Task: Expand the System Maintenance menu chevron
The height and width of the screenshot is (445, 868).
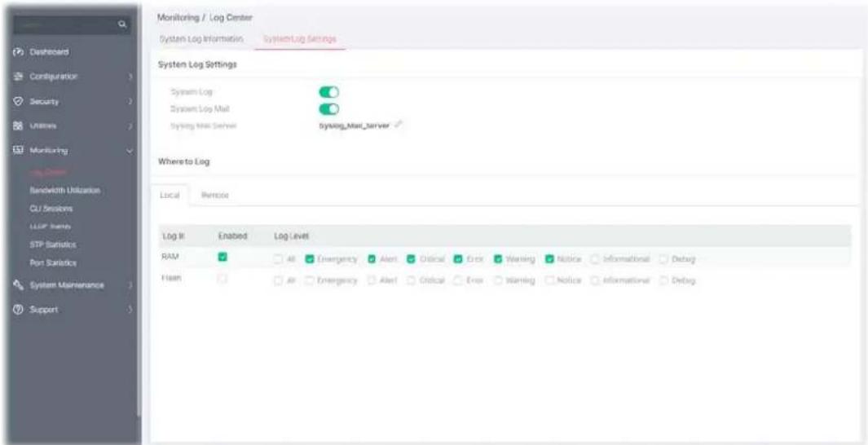Action: pos(130,285)
